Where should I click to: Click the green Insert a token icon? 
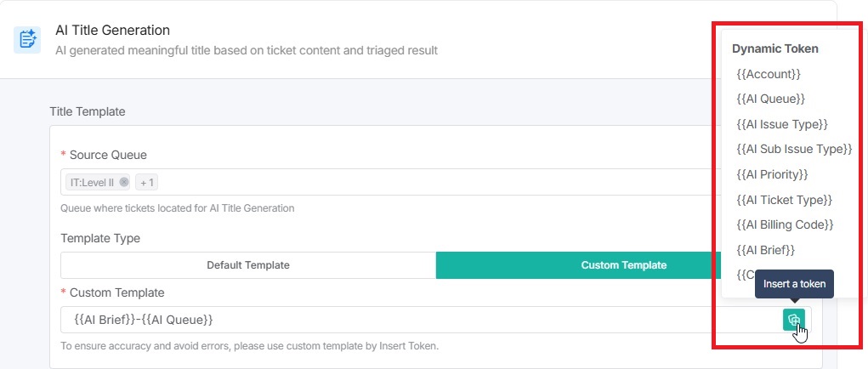pos(793,320)
